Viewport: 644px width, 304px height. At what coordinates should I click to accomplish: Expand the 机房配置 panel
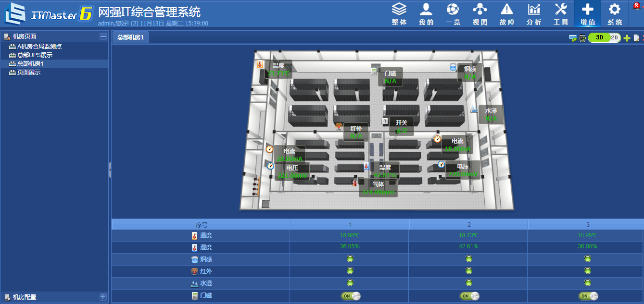click(x=102, y=297)
